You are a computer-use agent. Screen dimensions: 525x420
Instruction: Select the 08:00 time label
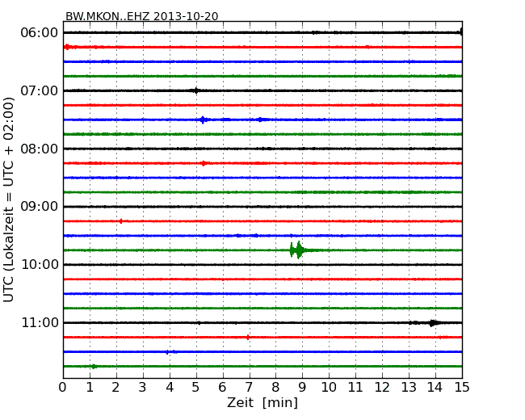(40, 149)
